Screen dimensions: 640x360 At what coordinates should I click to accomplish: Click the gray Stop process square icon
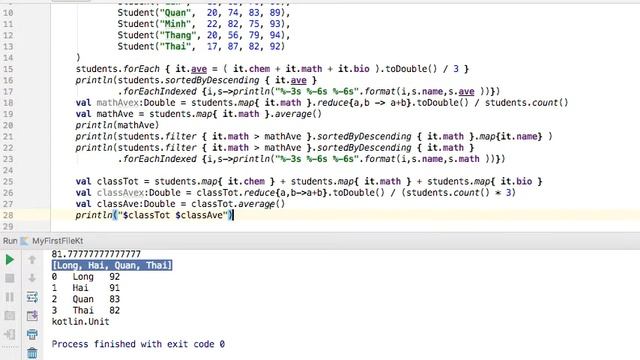coord(9,278)
